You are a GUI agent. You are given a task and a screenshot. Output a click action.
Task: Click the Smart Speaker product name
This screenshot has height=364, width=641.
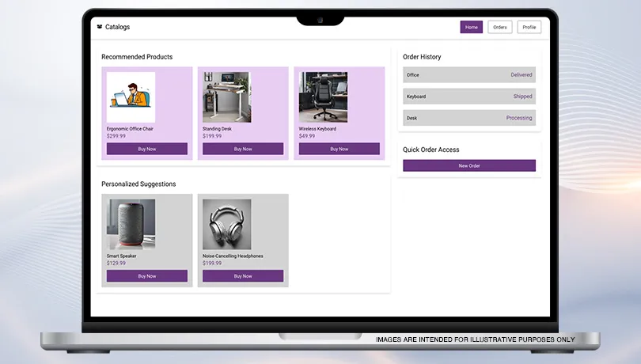(x=122, y=256)
